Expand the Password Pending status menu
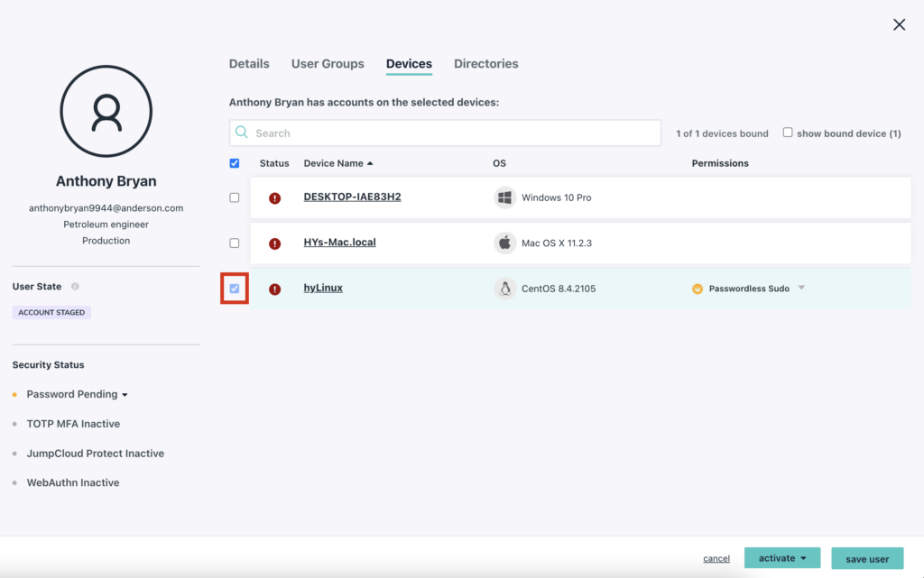The height and width of the screenshot is (578, 924). (125, 395)
